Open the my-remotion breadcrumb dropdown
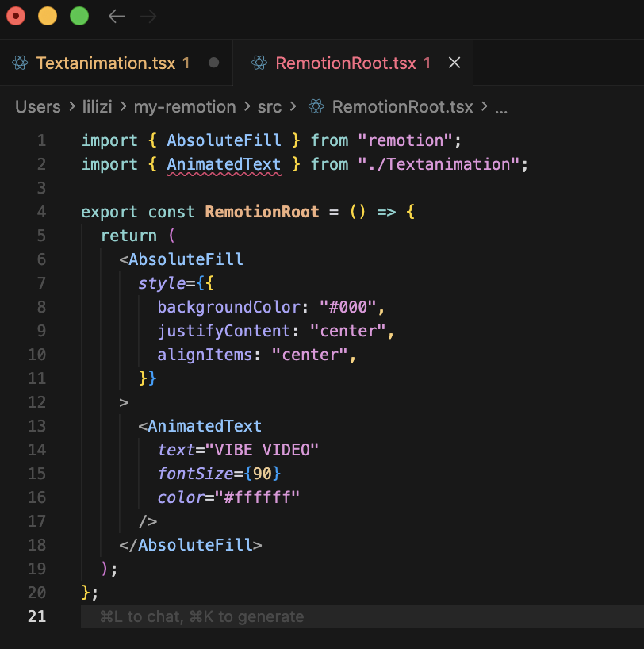The height and width of the screenshot is (649, 644). (184, 107)
